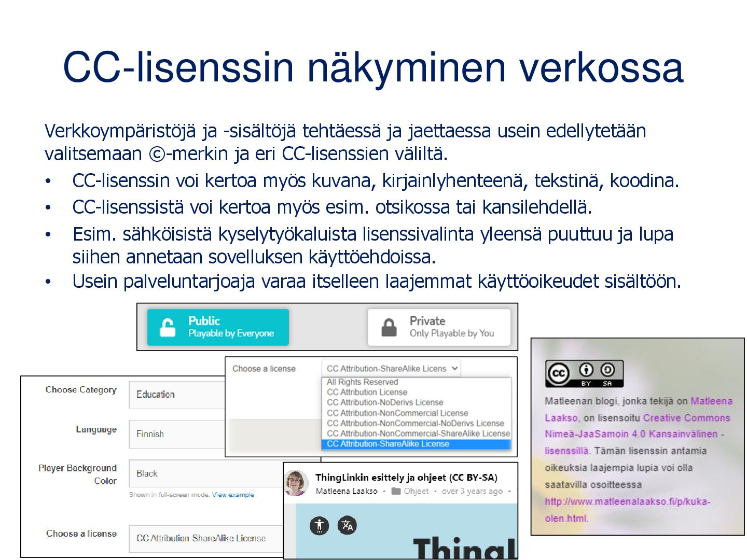Select the Private Only Playable by You button
Screen dimensions: 747x560
pyautogui.click(x=439, y=327)
